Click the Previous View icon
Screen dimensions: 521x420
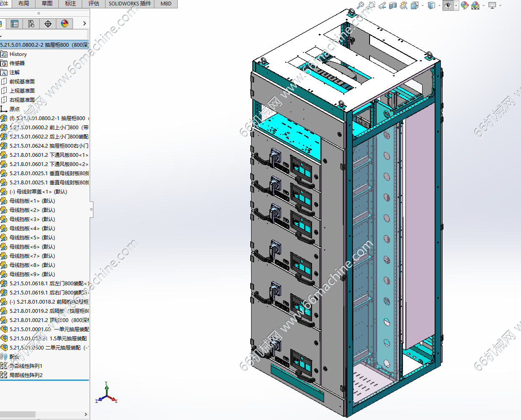[382, 5]
